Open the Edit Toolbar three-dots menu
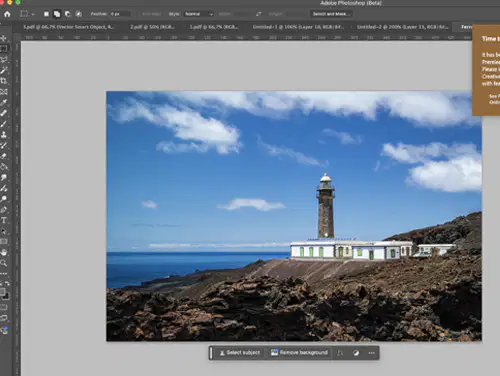The width and height of the screenshot is (500, 376). click(4, 273)
